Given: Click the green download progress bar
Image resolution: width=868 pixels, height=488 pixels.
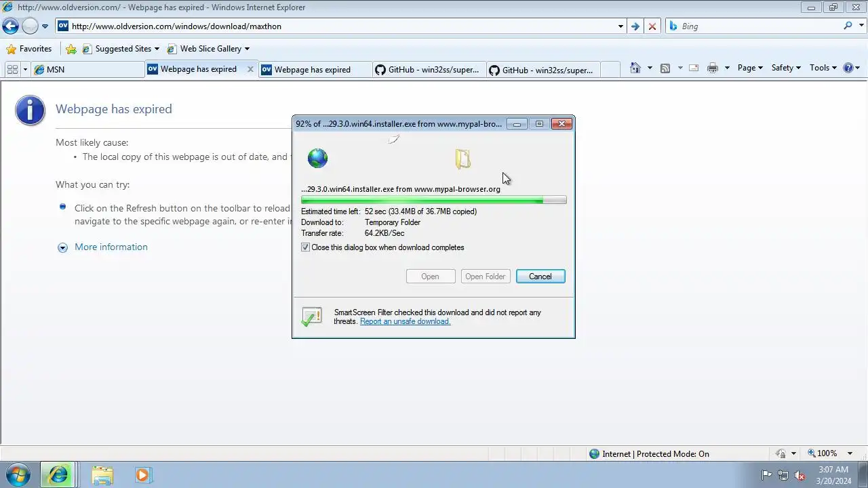Looking at the screenshot, I should 434,200.
